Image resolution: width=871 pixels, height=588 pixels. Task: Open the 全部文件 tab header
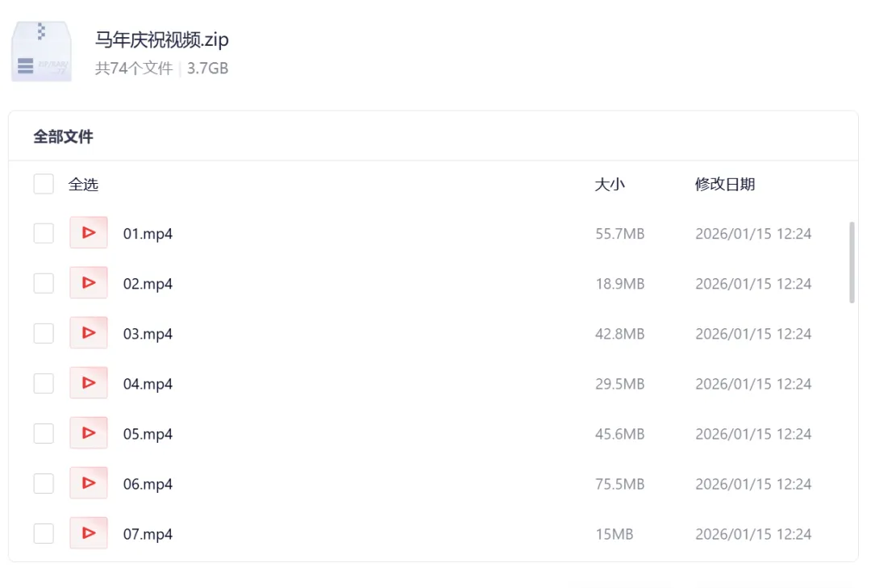pos(63,137)
